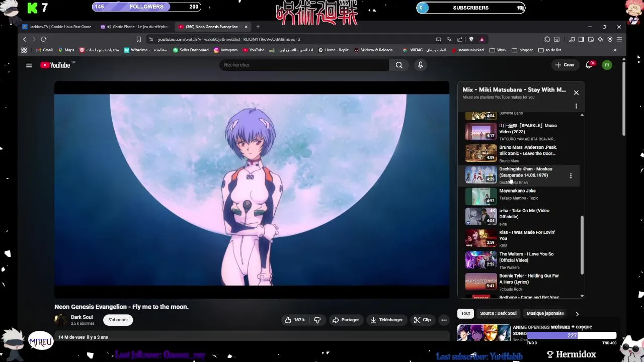Open the browser extensions puzzle icon

click(x=547, y=39)
